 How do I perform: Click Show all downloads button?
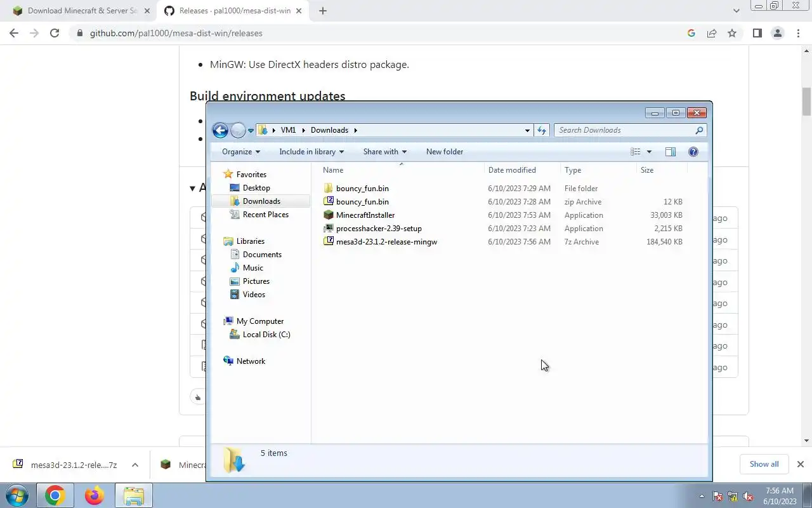pyautogui.click(x=764, y=464)
